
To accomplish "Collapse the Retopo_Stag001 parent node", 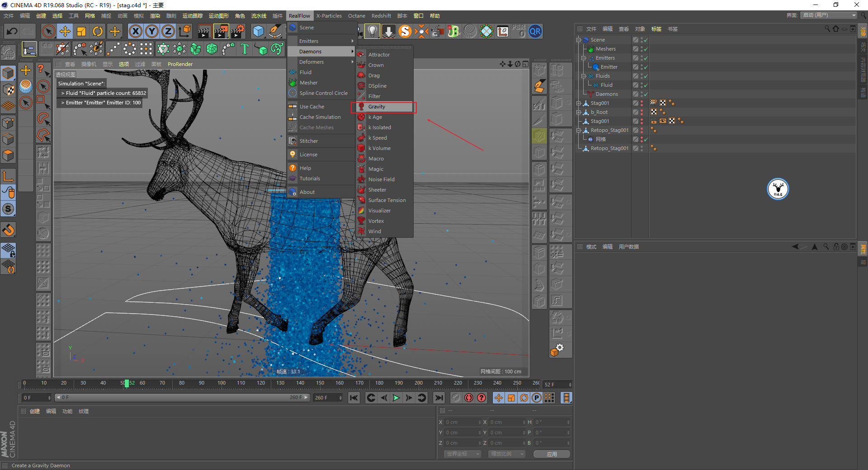I will click(x=578, y=130).
